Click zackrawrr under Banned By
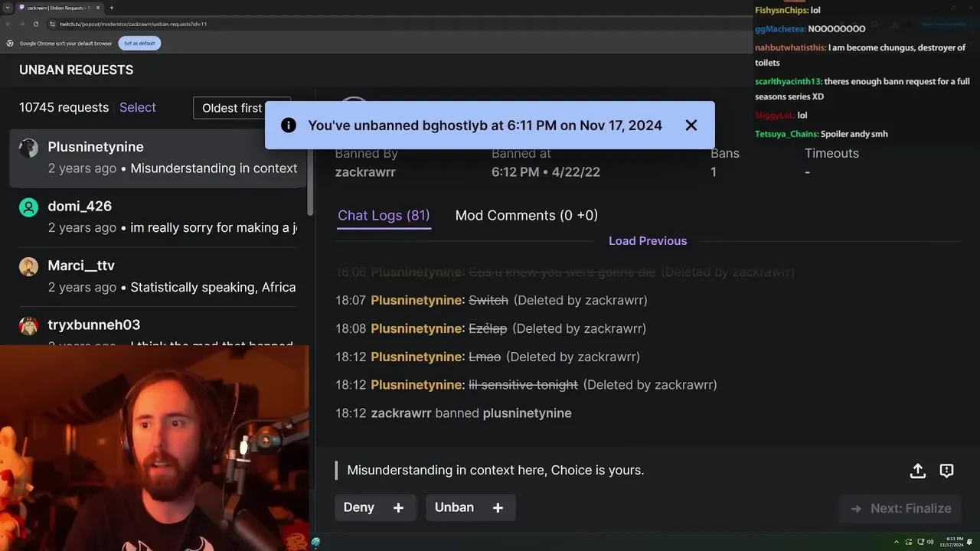 tap(365, 172)
